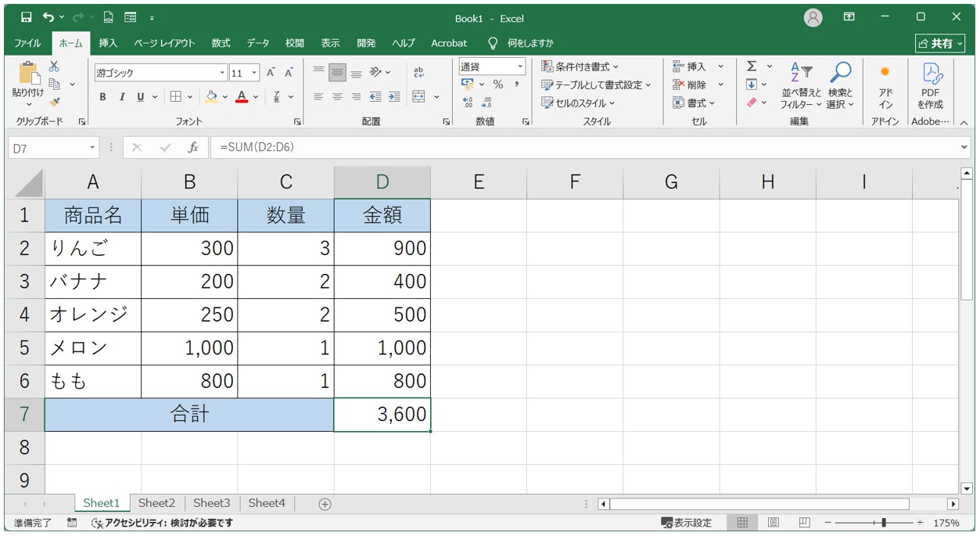Increase decimal places
The height and width of the screenshot is (536, 980).
(468, 103)
